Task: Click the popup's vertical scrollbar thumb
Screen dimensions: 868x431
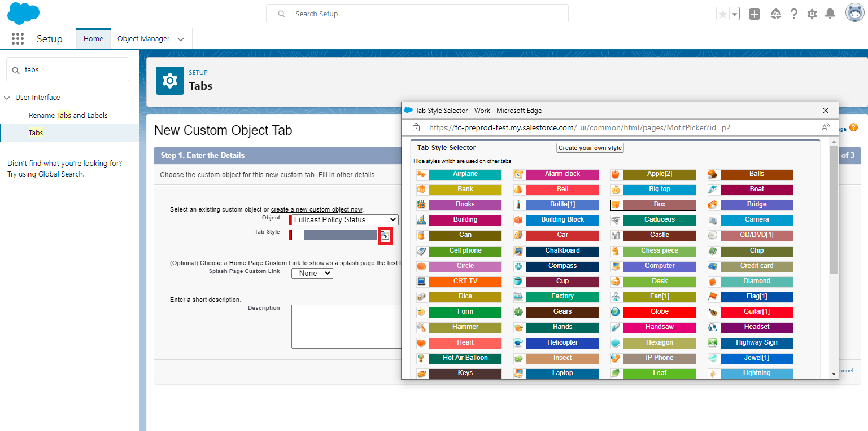Action: tap(834, 210)
